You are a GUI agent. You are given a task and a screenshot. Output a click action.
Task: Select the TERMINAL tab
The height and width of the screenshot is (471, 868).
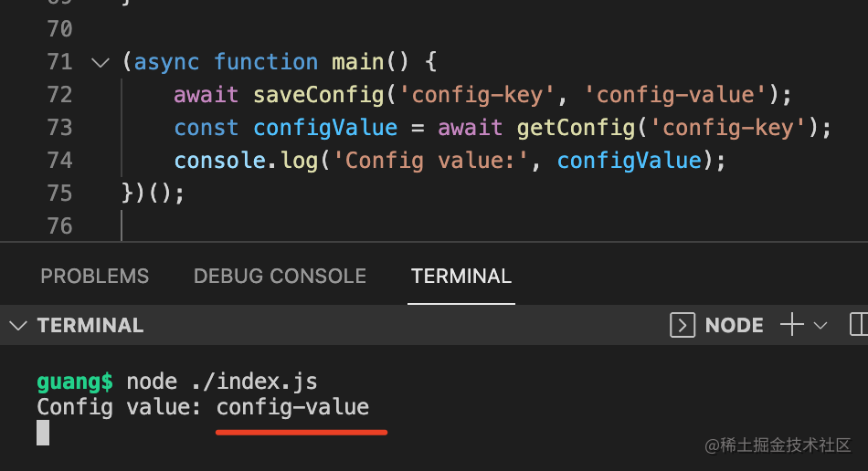461,276
